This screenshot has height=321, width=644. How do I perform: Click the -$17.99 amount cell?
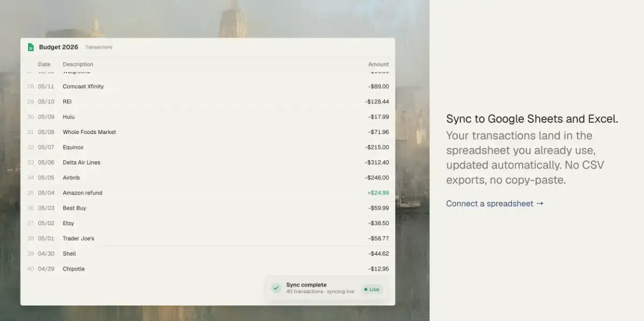(x=378, y=117)
